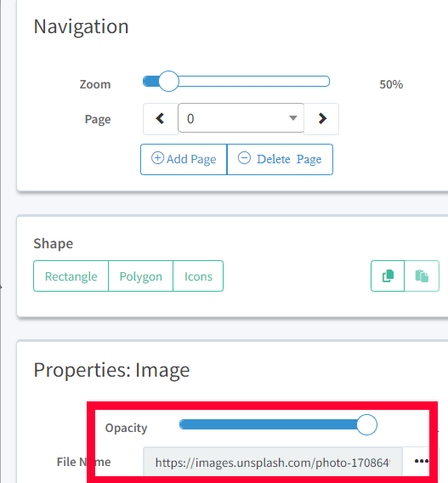Click the Delete Page button label
This screenshot has height=483, width=448.
pyautogui.click(x=289, y=159)
